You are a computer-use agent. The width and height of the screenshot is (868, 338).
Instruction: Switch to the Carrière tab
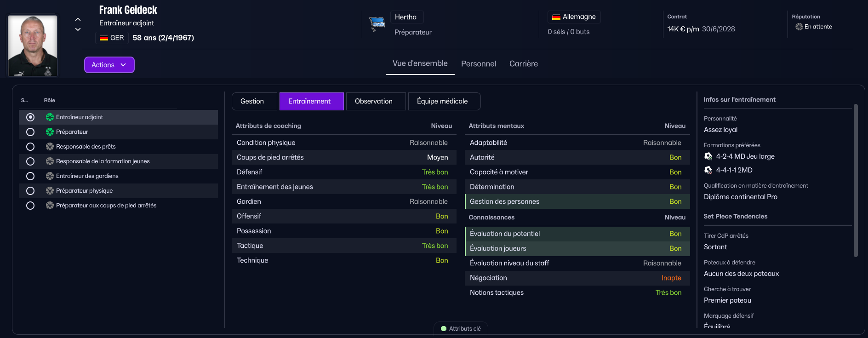point(523,64)
